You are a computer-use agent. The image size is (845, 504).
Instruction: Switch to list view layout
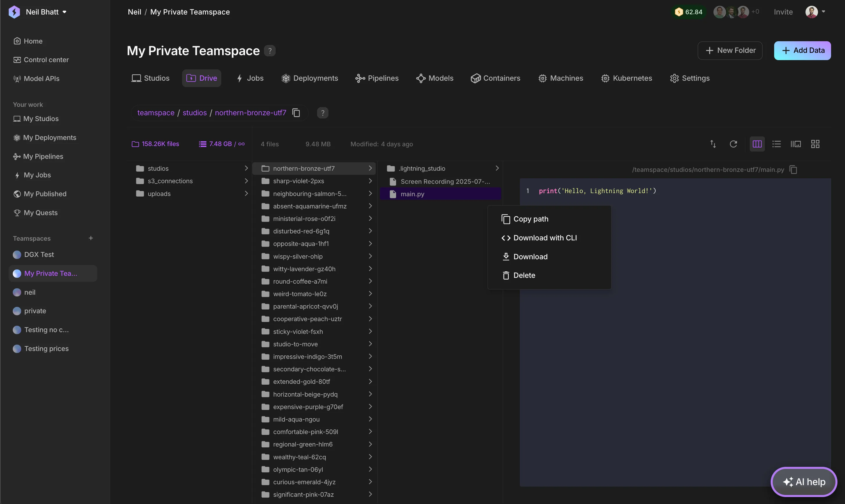click(x=776, y=144)
